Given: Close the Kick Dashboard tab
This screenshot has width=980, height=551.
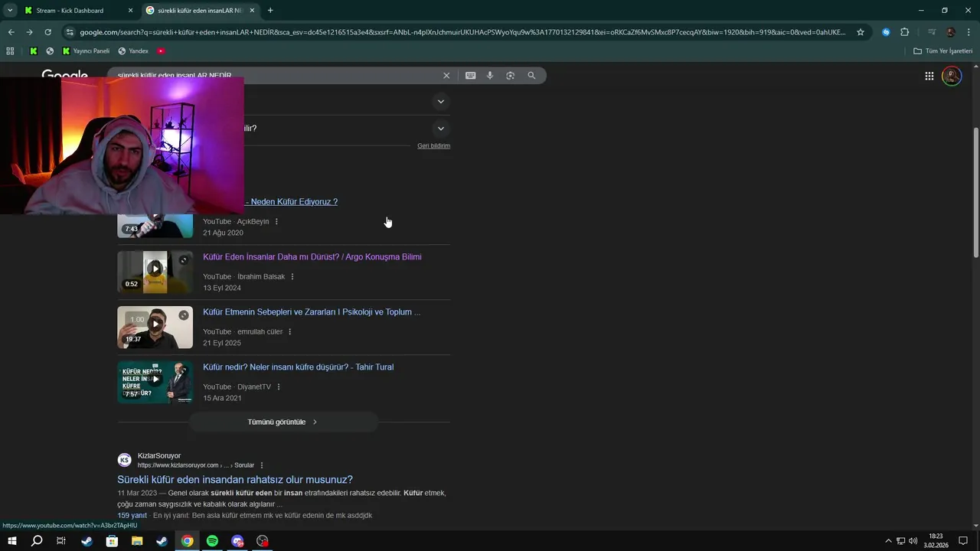Looking at the screenshot, I should point(130,11).
